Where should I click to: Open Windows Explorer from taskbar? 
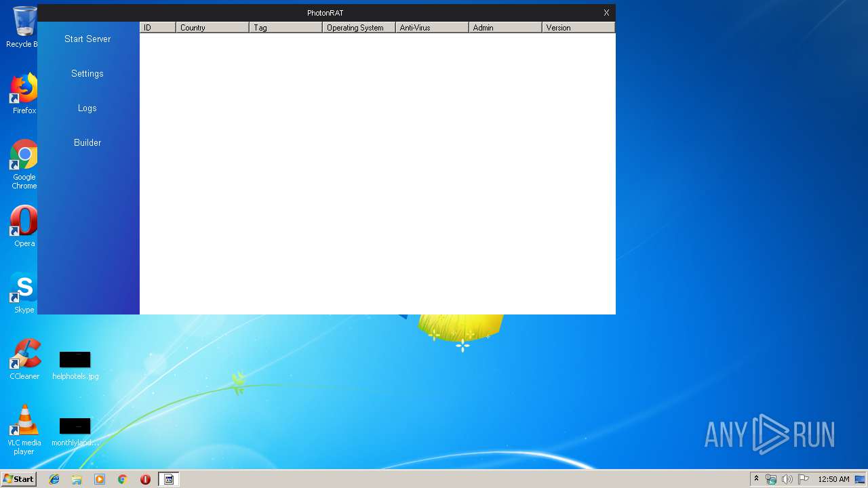[77, 479]
